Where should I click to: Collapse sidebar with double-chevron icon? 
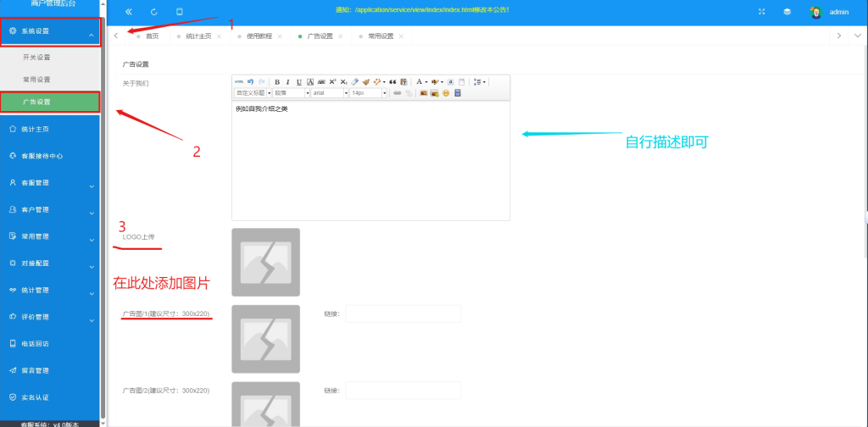(x=129, y=12)
